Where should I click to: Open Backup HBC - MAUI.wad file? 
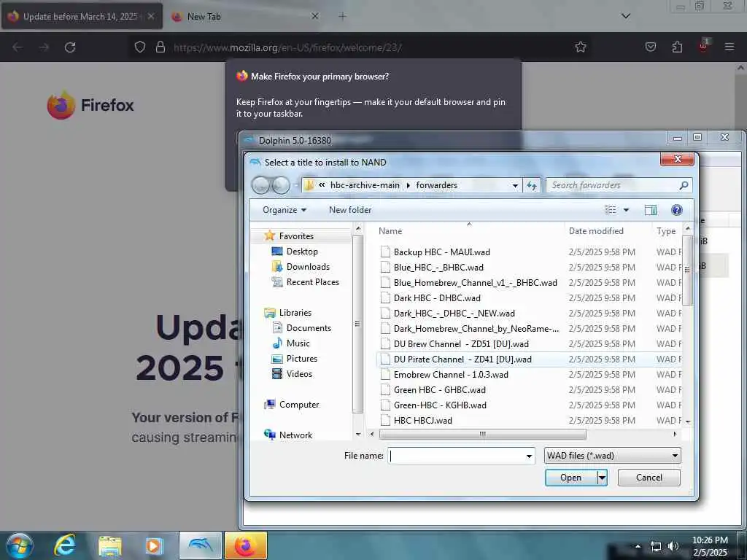coord(441,252)
